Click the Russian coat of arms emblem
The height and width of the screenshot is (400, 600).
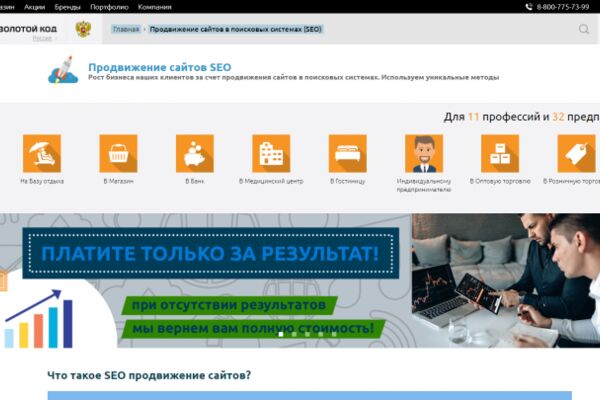[x=83, y=29]
